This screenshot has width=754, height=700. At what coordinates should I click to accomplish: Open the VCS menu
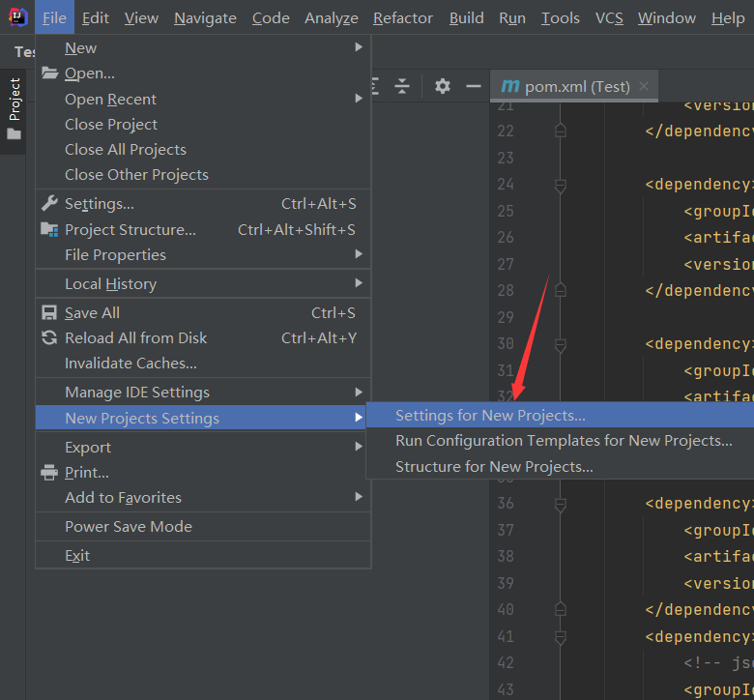[609, 17]
